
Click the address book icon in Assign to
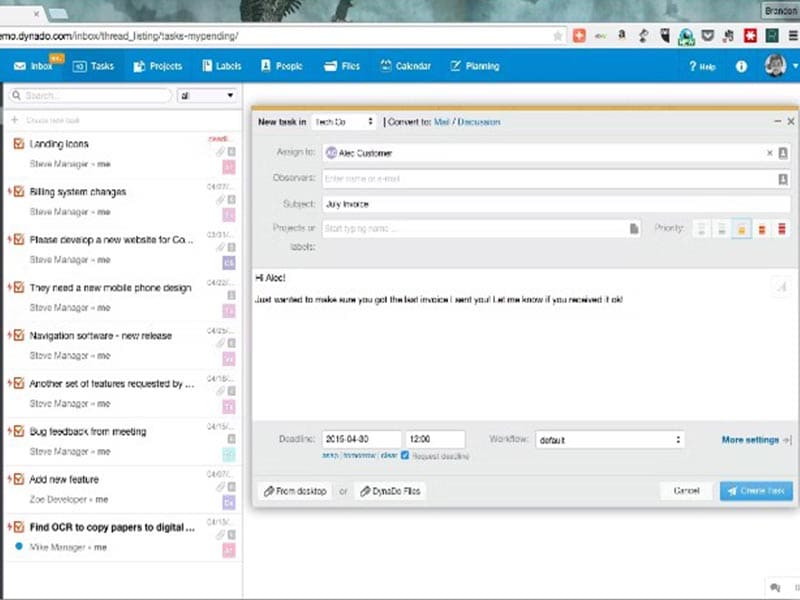[783, 153]
